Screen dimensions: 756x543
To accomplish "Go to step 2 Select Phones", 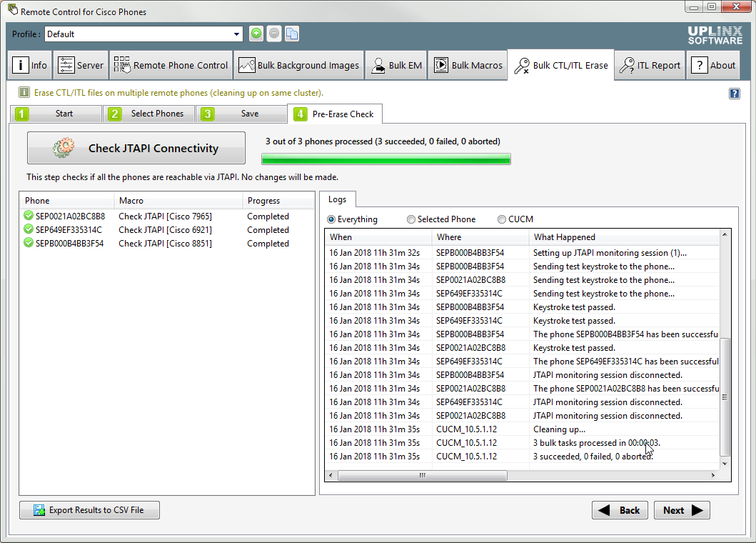I will tap(148, 114).
